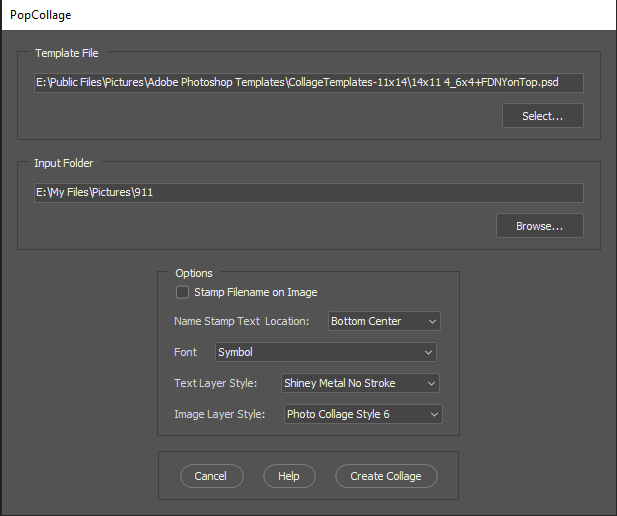The width and height of the screenshot is (617, 516).
Task: Click the Font label
Action: coord(186,352)
